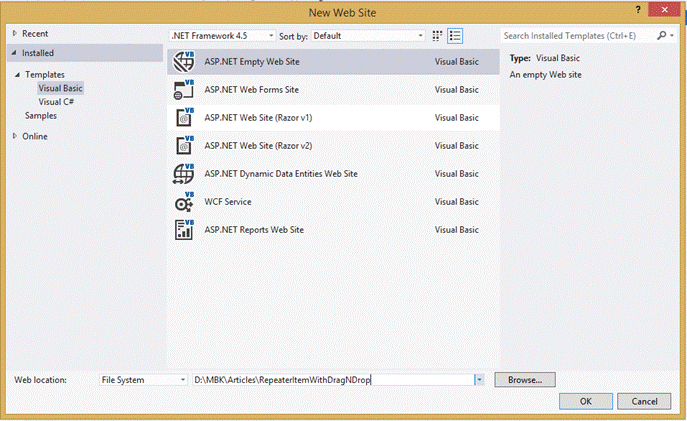687x421 pixels.
Task: Close the New Web Site dialog
Action: [x=664, y=9]
